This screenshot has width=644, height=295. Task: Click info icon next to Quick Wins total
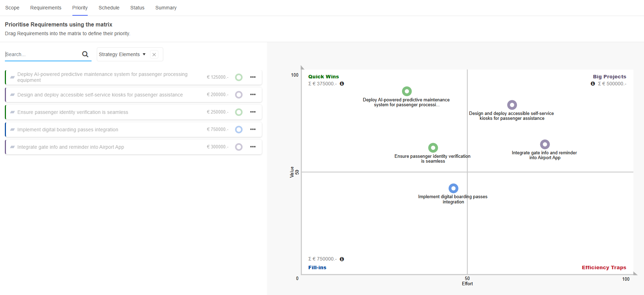tap(342, 84)
